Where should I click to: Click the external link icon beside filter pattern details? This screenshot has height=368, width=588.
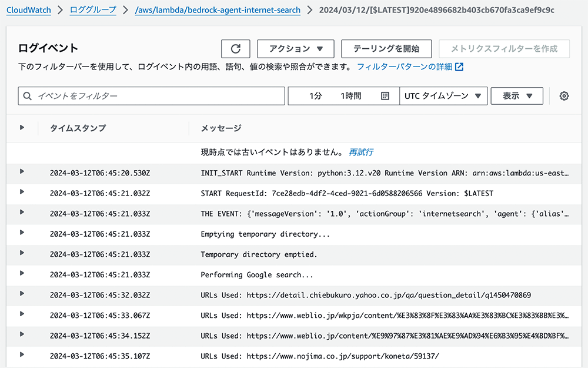pos(459,67)
